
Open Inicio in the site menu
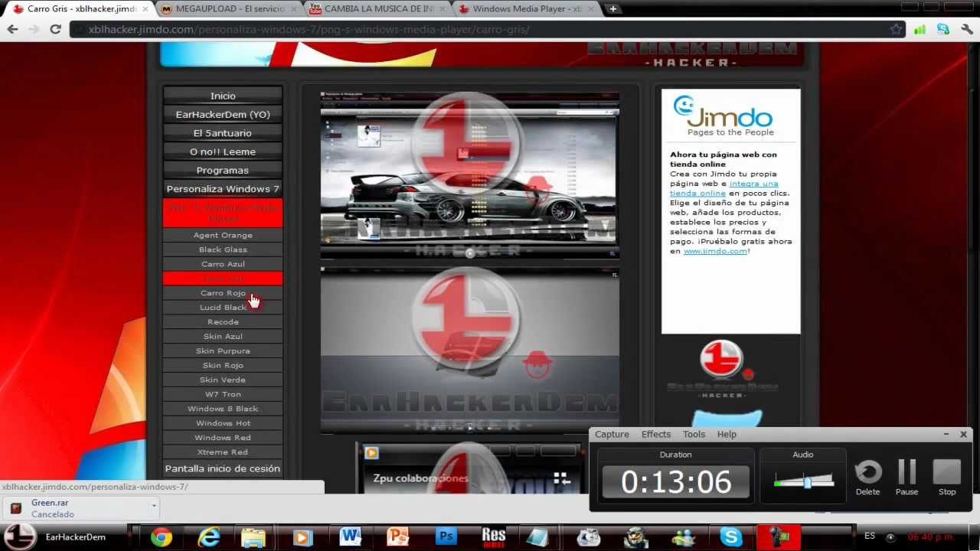point(223,96)
